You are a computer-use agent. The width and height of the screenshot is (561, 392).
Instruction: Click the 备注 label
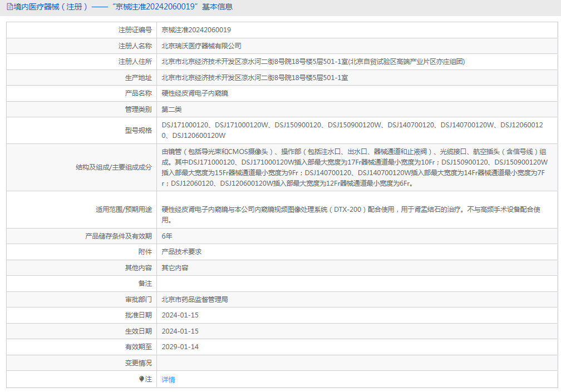coord(145,284)
